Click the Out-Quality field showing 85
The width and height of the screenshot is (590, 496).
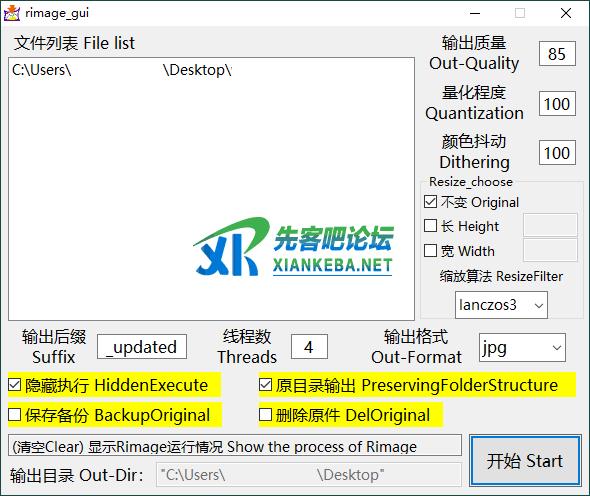(557, 54)
